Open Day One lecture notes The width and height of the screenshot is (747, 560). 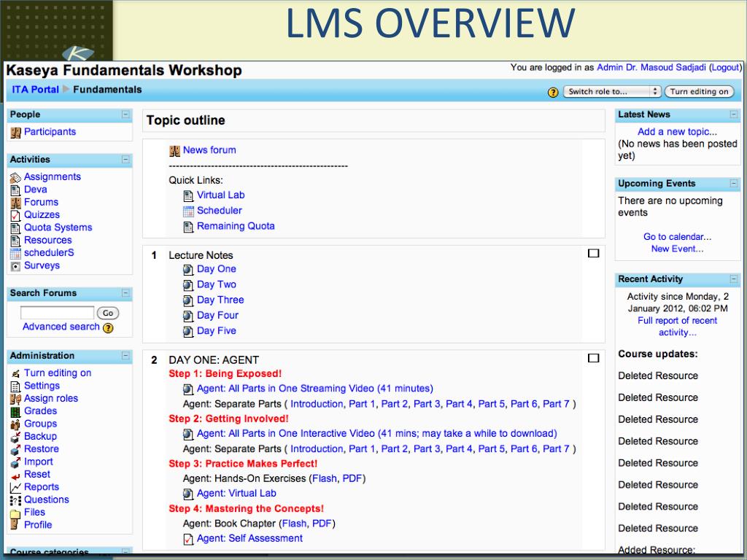pos(217,269)
